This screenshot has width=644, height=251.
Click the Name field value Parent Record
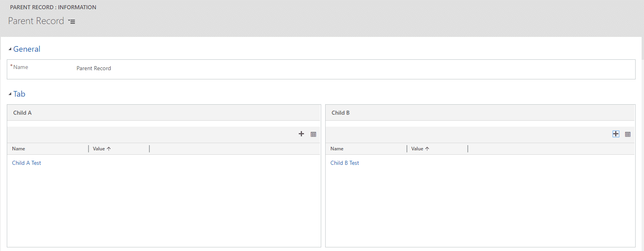[94, 69]
